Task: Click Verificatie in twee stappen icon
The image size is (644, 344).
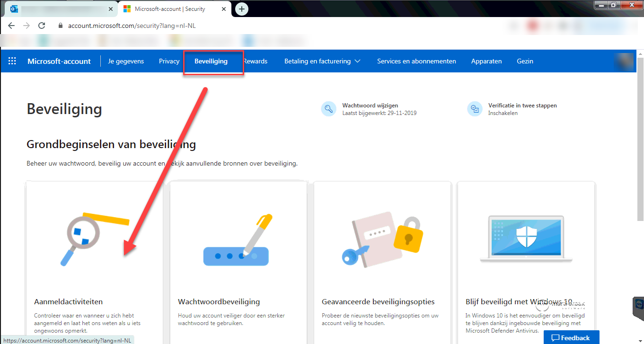Action: (x=475, y=109)
